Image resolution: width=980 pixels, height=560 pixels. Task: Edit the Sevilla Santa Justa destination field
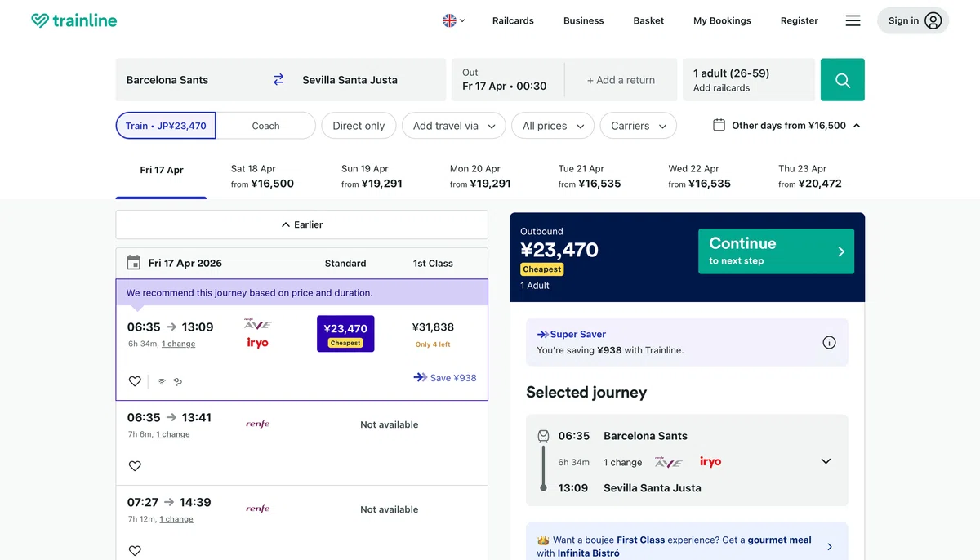(367, 79)
